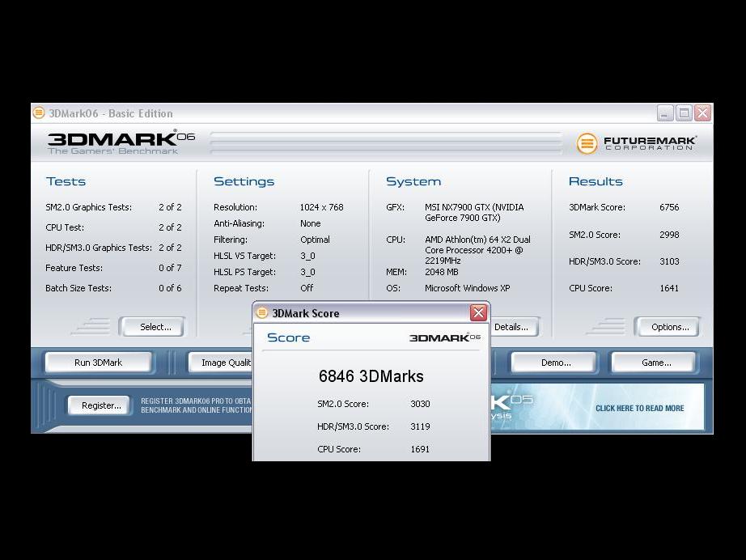Open the Image Quality button
This screenshot has height=560, width=746.
220,363
